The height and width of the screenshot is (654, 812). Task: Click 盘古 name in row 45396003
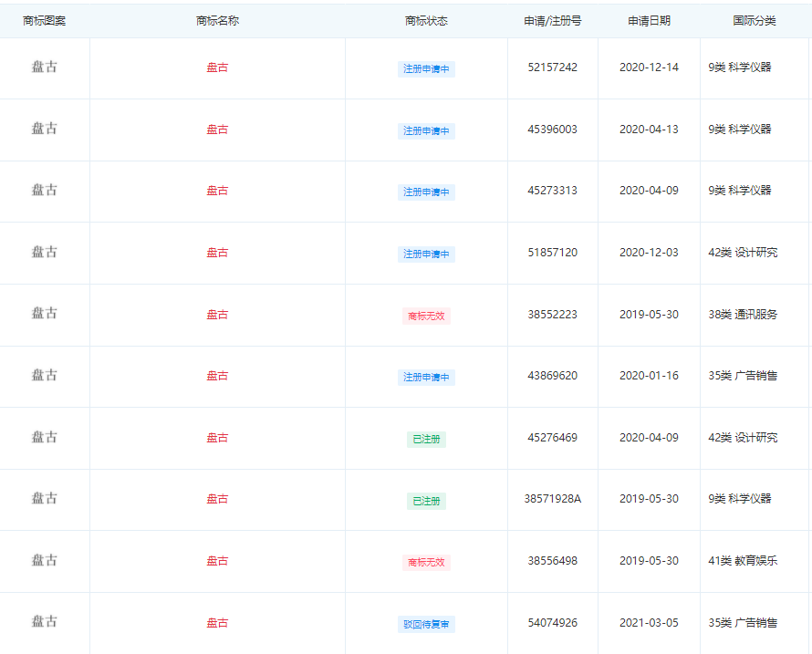tap(217, 130)
